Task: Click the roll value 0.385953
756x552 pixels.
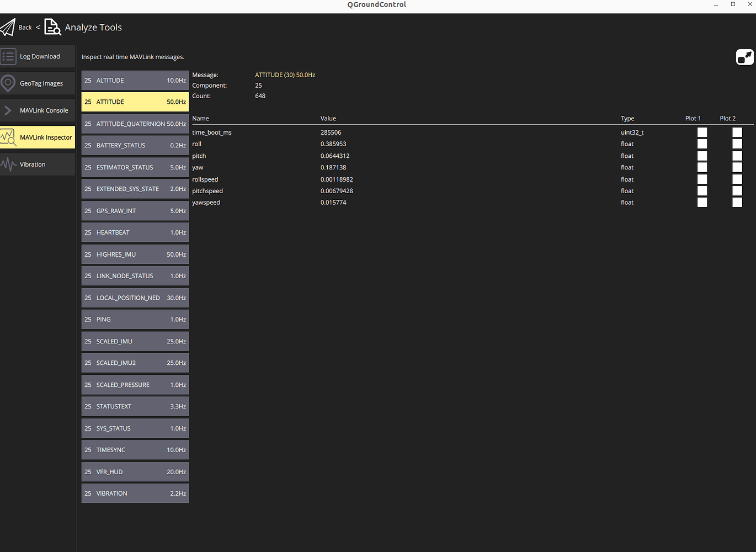Action: (333, 144)
